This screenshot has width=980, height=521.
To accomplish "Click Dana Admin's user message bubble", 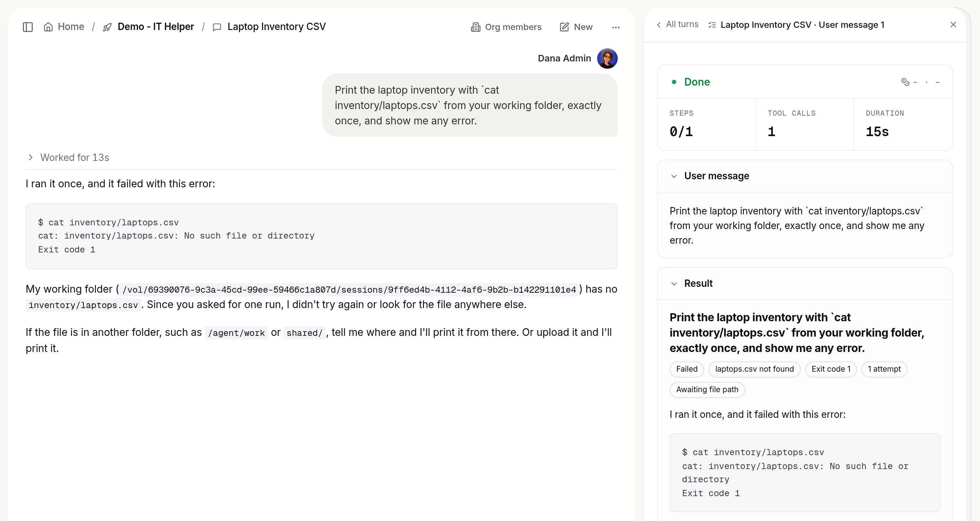I will click(470, 105).
